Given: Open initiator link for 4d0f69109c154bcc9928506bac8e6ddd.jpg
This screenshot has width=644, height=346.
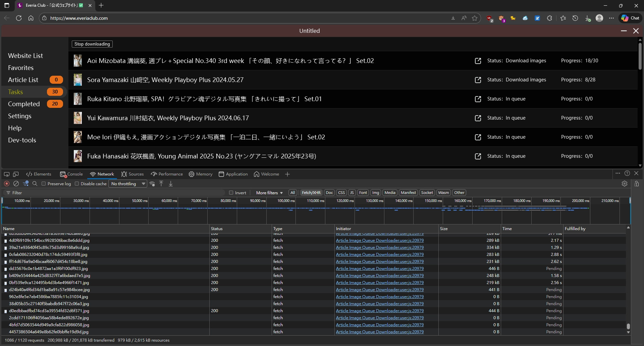Looking at the screenshot, I should click(x=380, y=240).
